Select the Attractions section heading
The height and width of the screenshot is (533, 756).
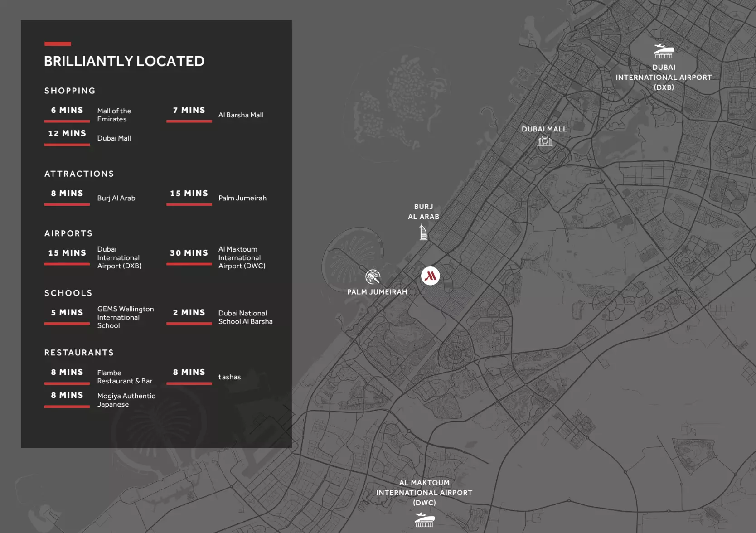click(79, 174)
